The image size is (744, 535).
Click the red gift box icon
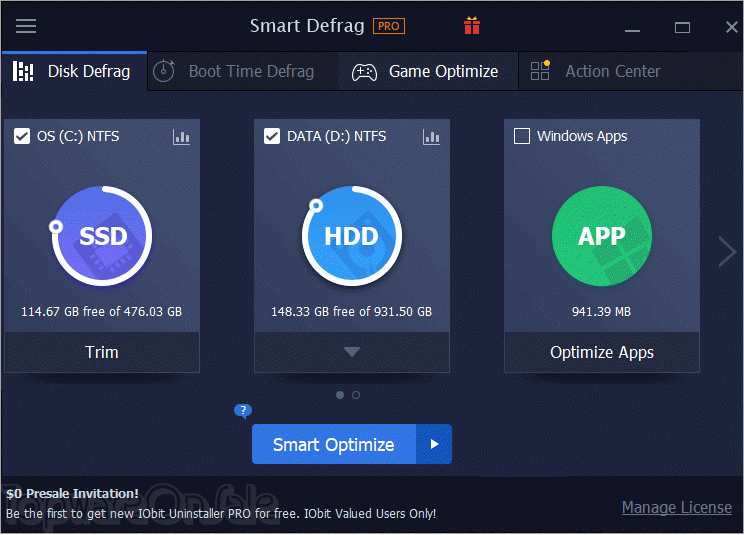coord(472,26)
